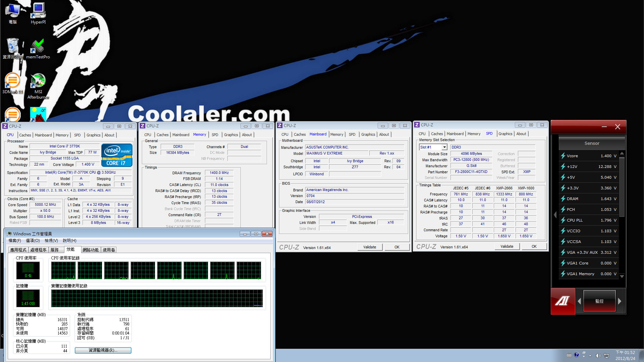Click Validate in CPU-Z SPD window

coord(507,246)
